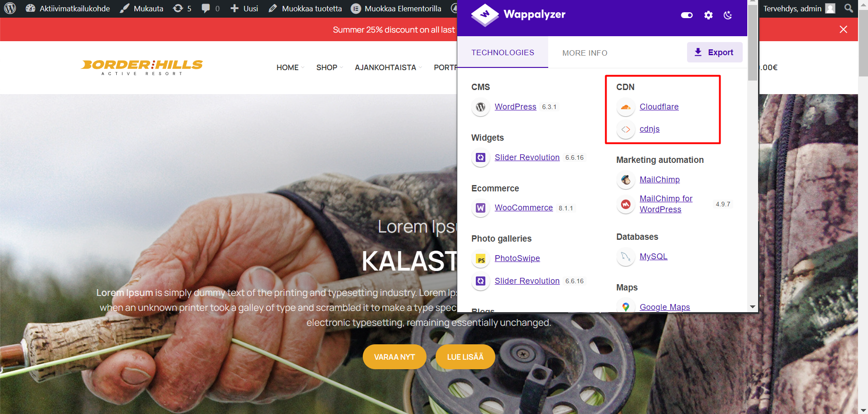The width and height of the screenshot is (868, 414).
Task: Open the MailChimp link
Action: pos(659,180)
